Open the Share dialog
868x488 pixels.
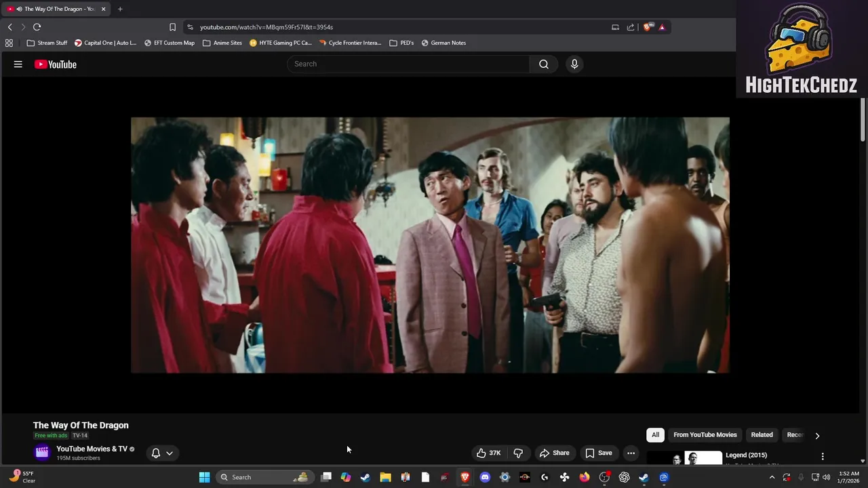[554, 453]
